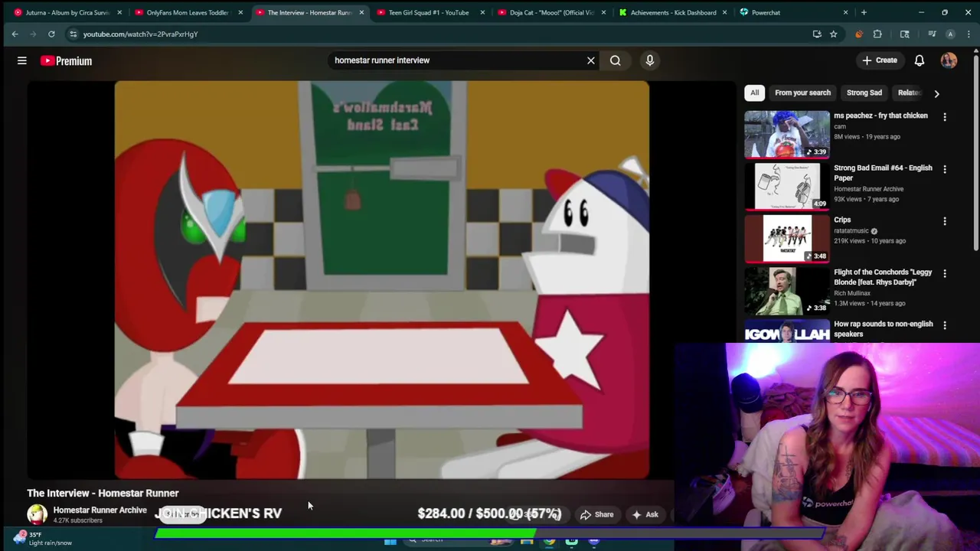Open the media controls music-note icon
This screenshot has height=551, width=980.
click(932, 34)
